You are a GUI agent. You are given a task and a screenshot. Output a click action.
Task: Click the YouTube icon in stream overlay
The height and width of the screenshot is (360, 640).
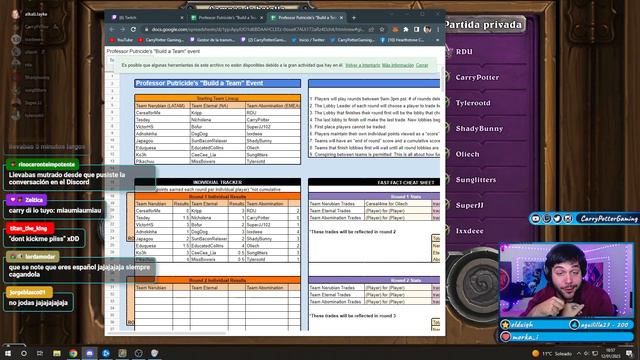536,219
